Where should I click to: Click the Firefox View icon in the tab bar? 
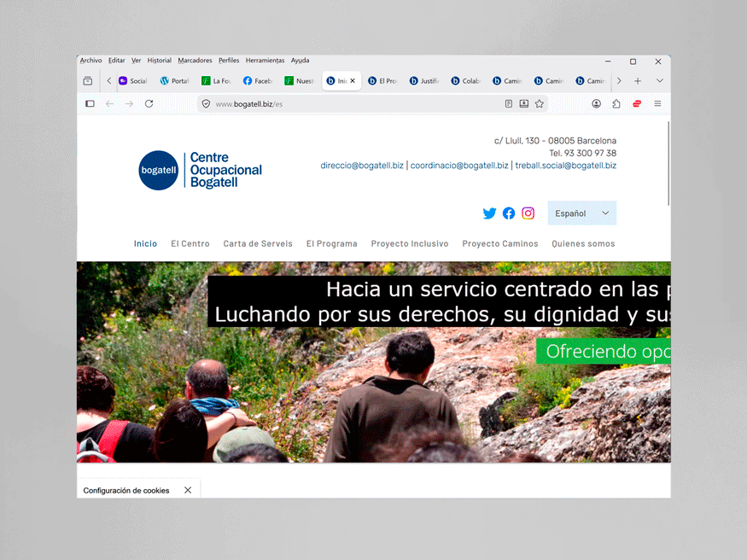[88, 81]
